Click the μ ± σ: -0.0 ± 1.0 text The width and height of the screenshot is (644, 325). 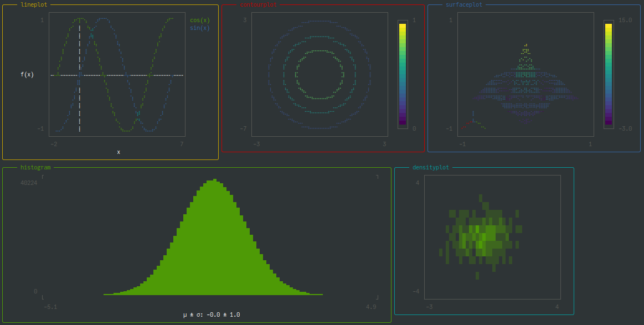point(212,314)
